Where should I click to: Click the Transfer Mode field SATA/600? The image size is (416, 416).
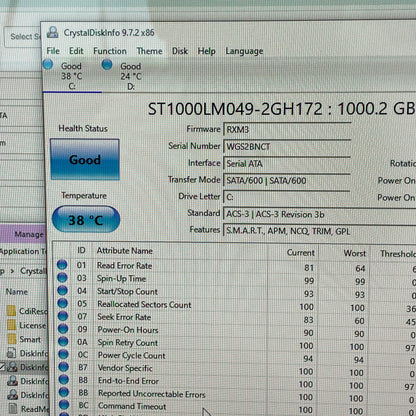pos(287,181)
